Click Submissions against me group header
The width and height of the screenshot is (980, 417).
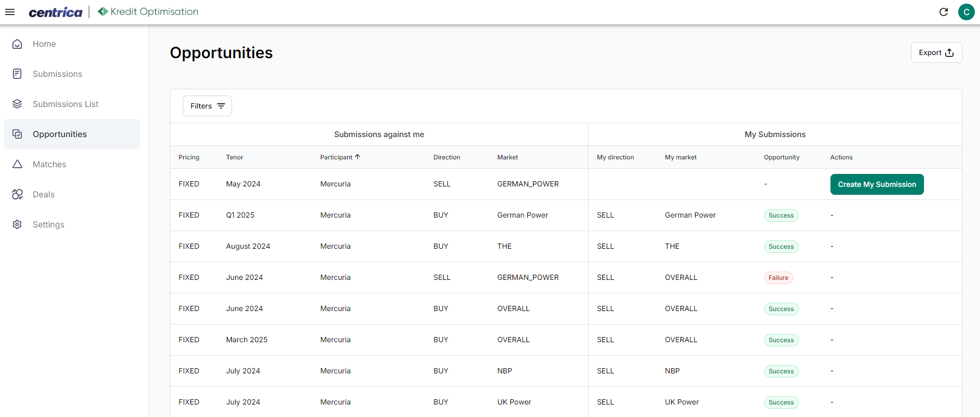coord(379,134)
